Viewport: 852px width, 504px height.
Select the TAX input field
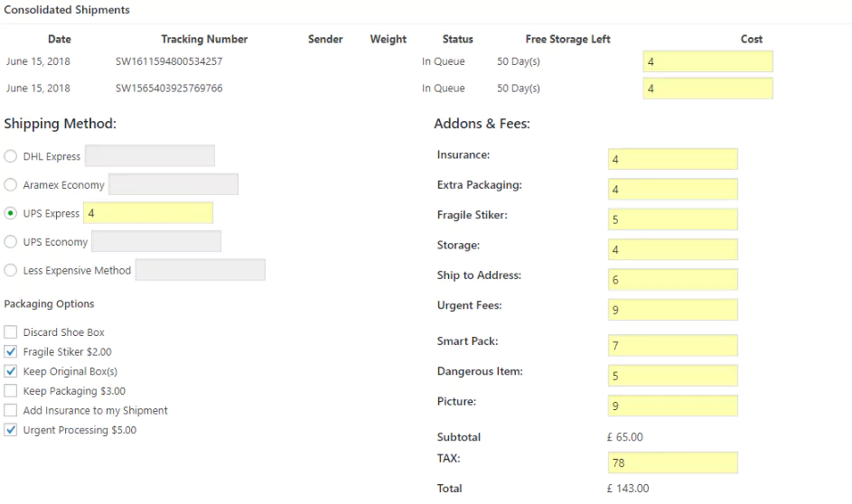pyautogui.click(x=672, y=463)
